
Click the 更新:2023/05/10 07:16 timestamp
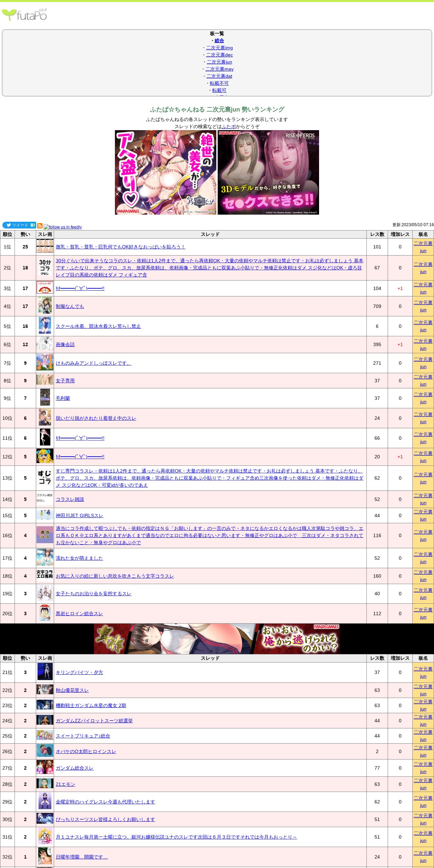pos(413,225)
